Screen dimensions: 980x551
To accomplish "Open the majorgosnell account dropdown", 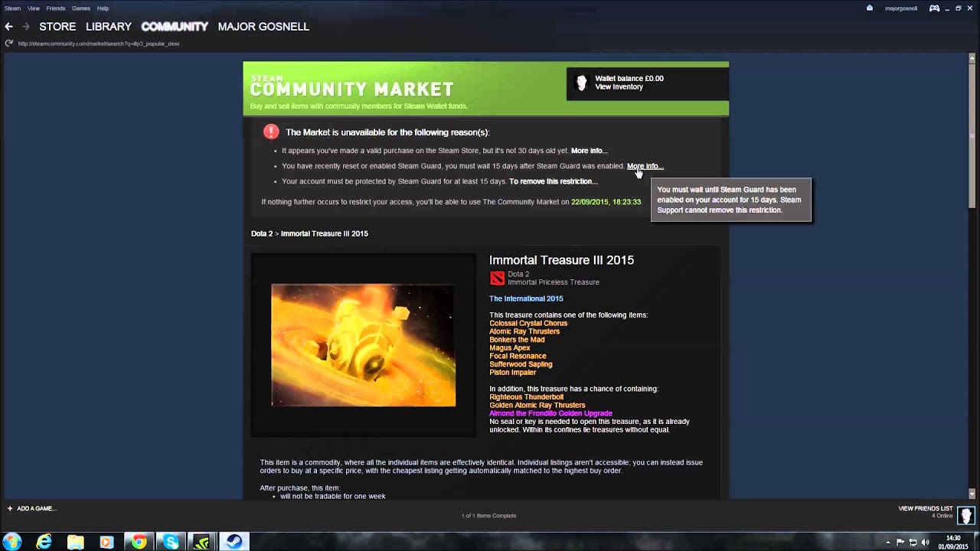I will 901,8.
